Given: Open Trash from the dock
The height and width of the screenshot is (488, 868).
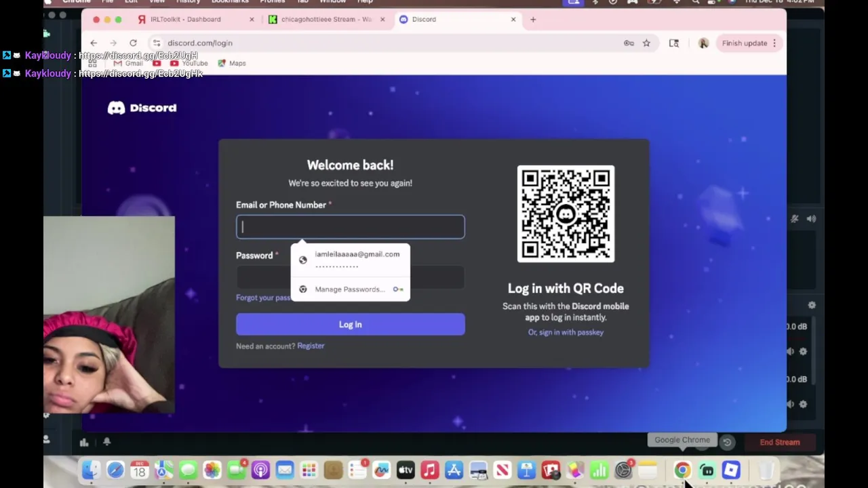Looking at the screenshot, I should (766, 470).
